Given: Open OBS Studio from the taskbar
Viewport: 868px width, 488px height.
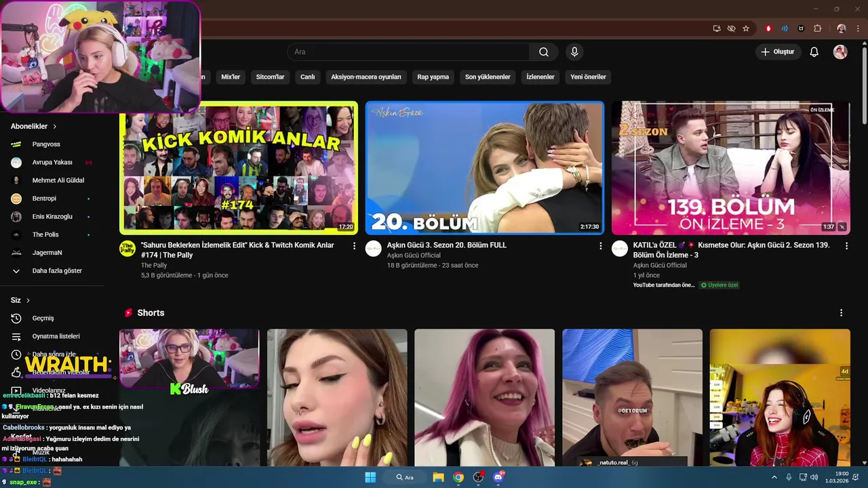Looking at the screenshot, I should point(479,477).
